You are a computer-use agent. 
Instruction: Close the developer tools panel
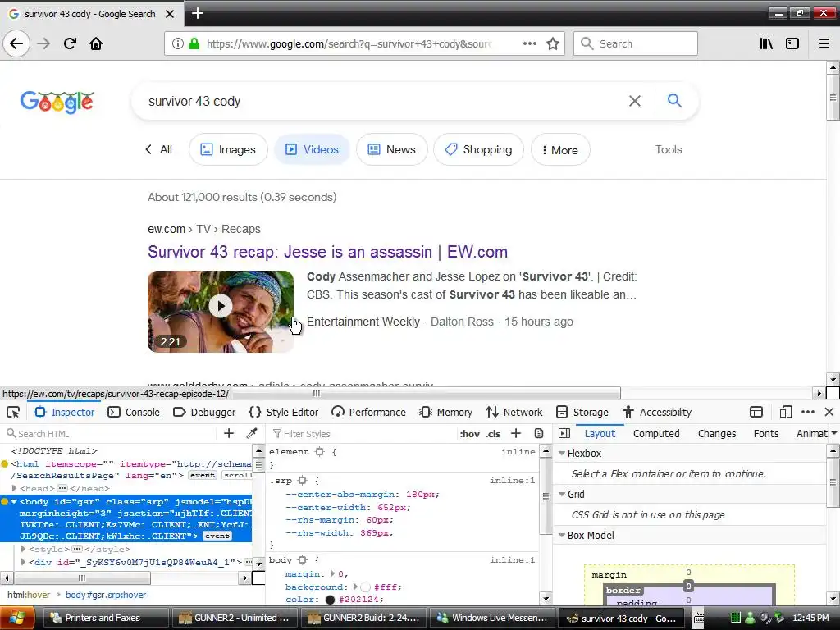[x=829, y=412]
